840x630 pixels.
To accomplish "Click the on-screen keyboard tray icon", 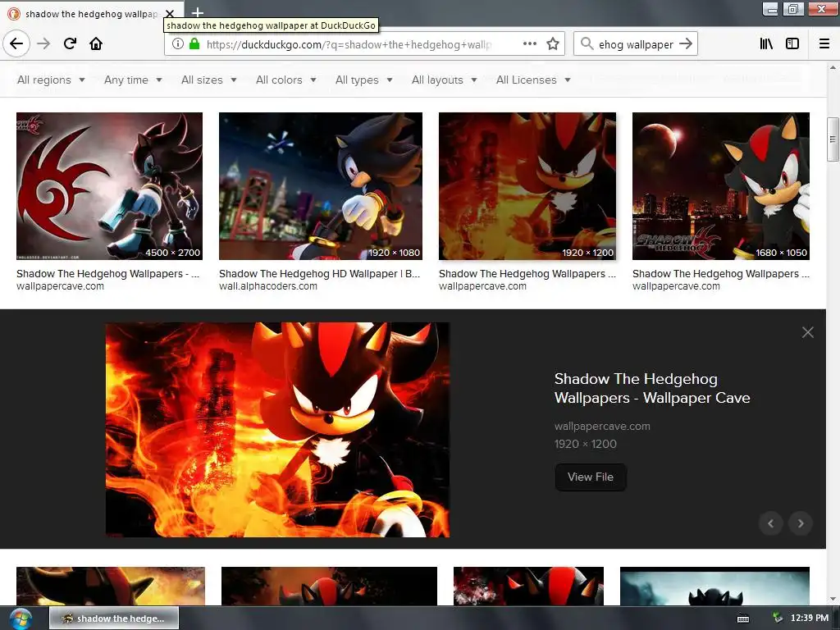I will coord(743,619).
